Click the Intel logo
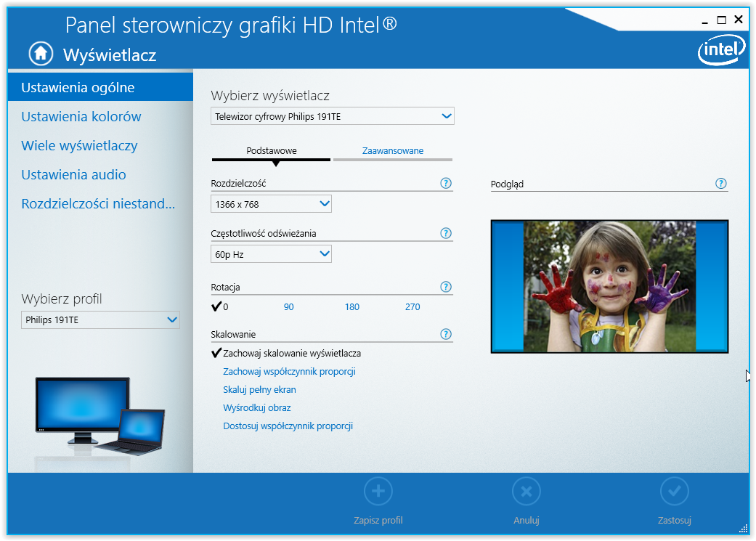756x541 pixels. [721, 49]
